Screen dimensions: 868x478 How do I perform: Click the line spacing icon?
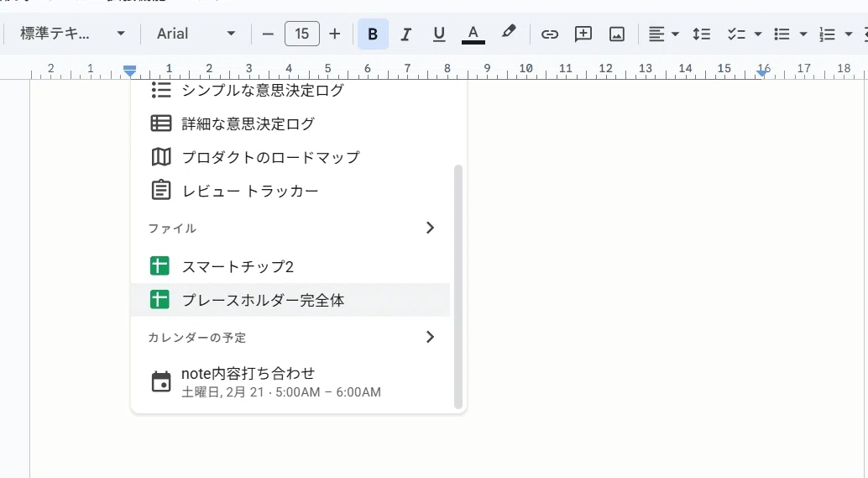(x=702, y=34)
